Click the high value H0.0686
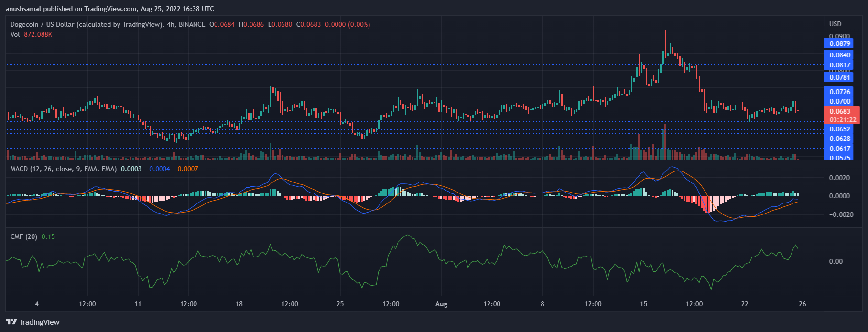 (251, 24)
